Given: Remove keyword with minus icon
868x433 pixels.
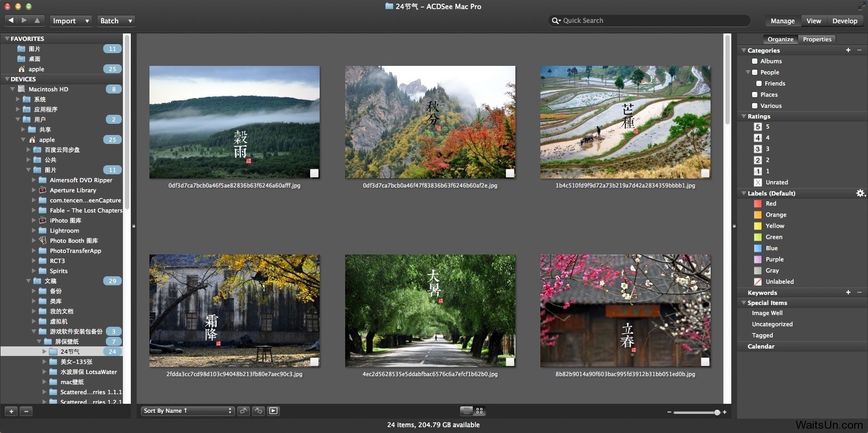Looking at the screenshot, I should (x=859, y=292).
